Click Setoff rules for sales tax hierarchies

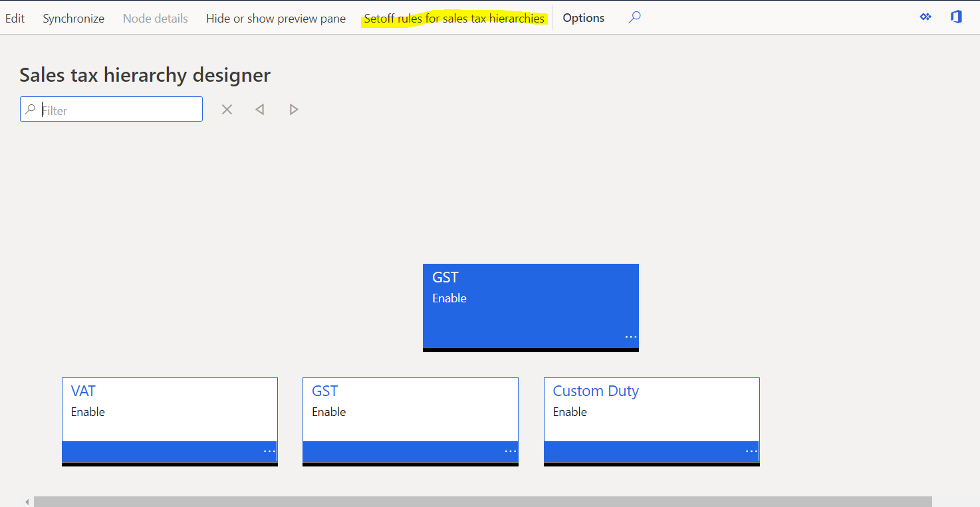[x=454, y=18]
